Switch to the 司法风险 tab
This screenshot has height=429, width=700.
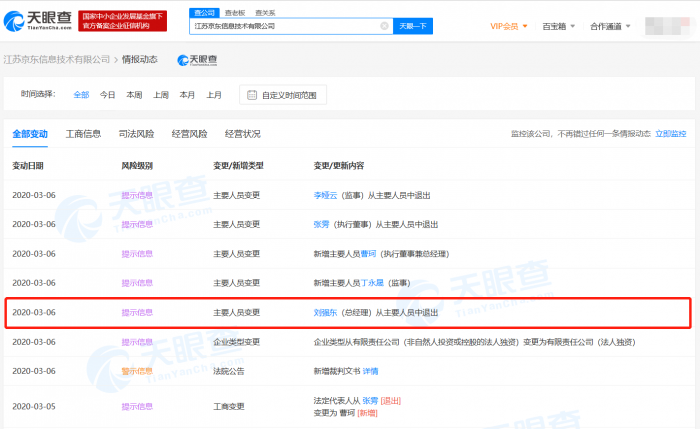(x=137, y=133)
